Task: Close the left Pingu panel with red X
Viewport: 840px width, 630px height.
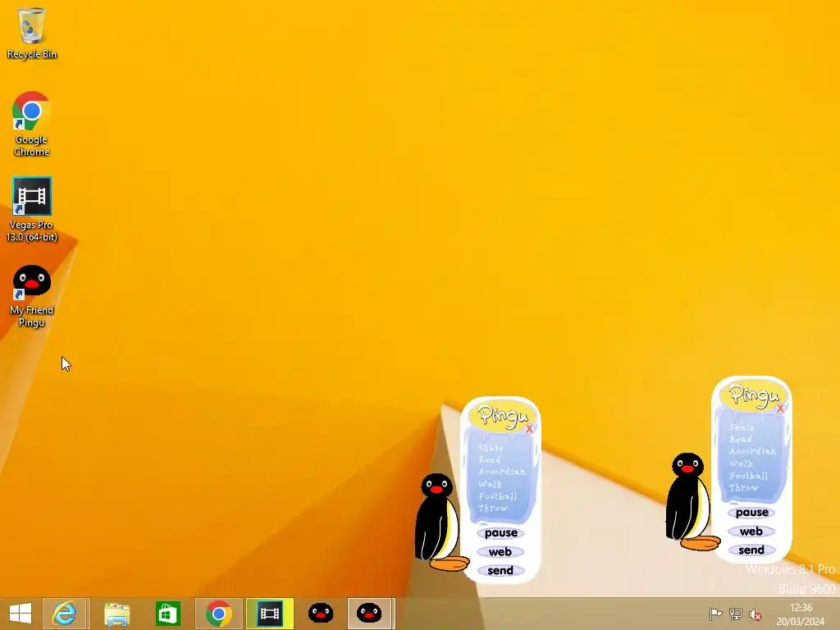Action: (529, 428)
